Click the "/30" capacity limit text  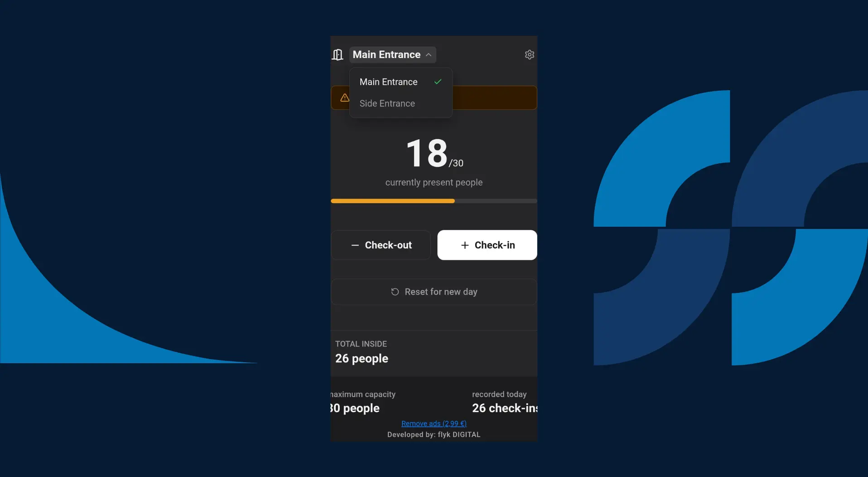(456, 163)
